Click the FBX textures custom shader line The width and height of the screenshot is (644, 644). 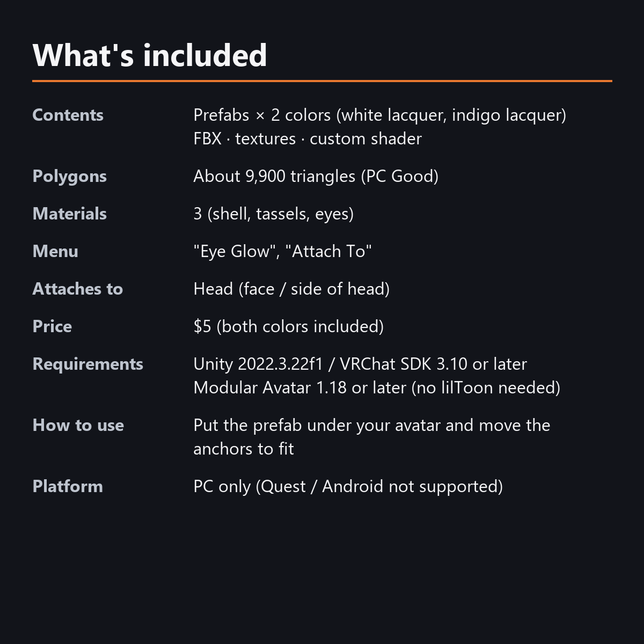(308, 138)
